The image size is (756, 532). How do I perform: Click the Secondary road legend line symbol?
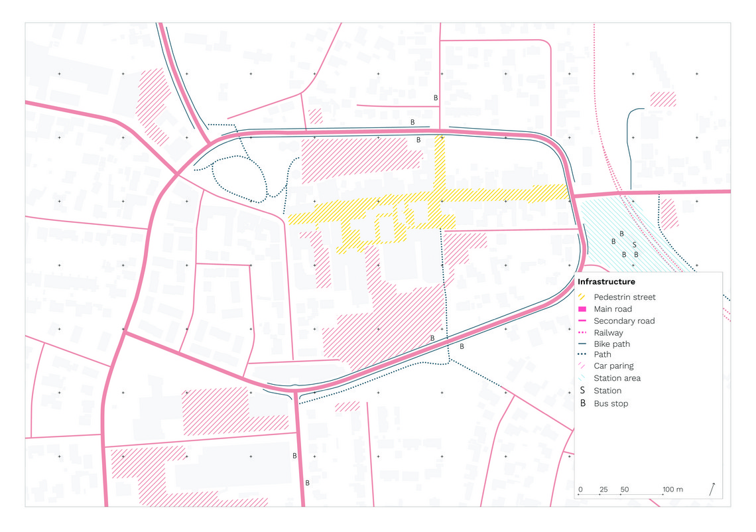point(582,320)
